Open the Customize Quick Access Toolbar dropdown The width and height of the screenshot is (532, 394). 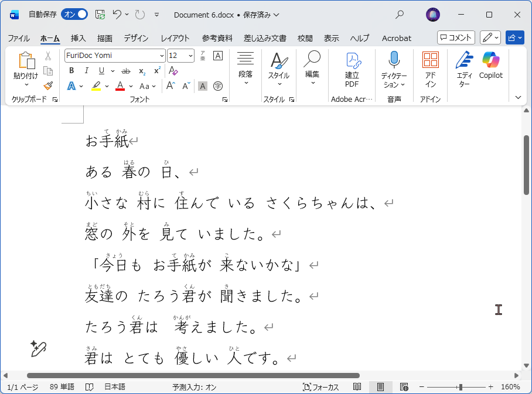pyautogui.click(x=157, y=15)
